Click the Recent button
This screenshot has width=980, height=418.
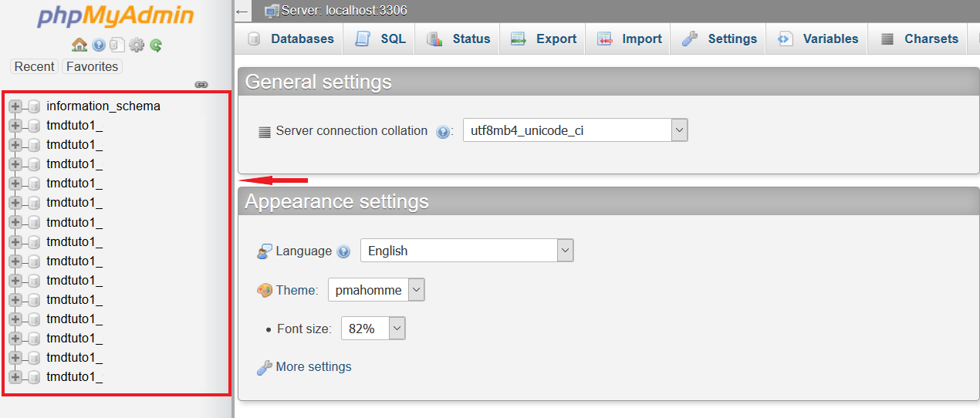(35, 66)
